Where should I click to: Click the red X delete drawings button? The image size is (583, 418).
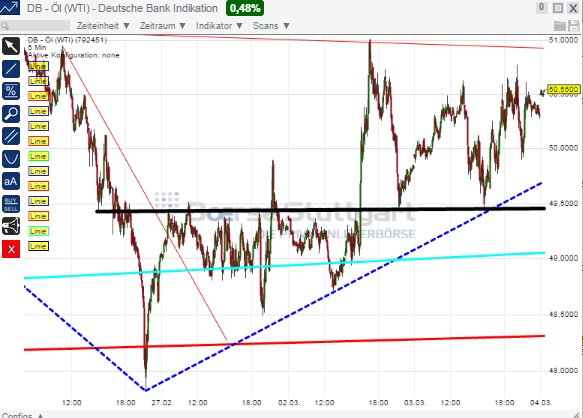[x=11, y=249]
